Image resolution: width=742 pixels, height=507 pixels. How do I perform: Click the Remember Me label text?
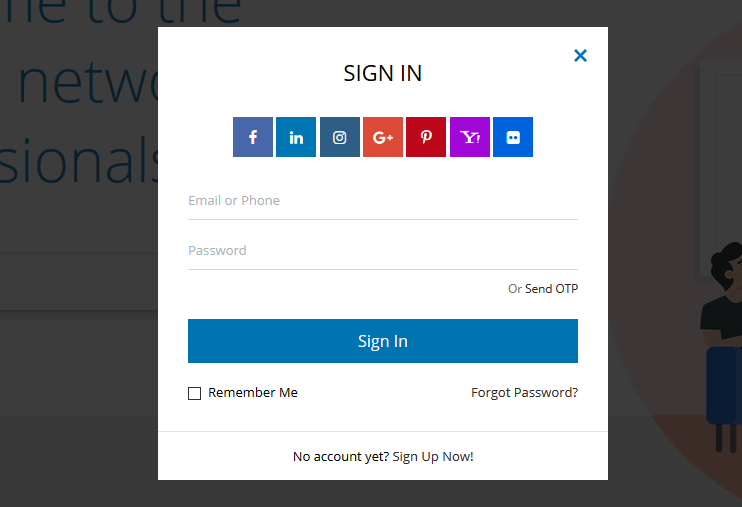(x=253, y=393)
